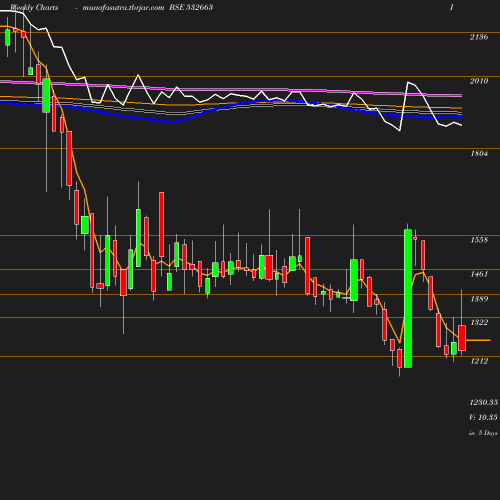500x500 pixels.
Task: Click the 'in 5 Days' text
Action: 483,433
